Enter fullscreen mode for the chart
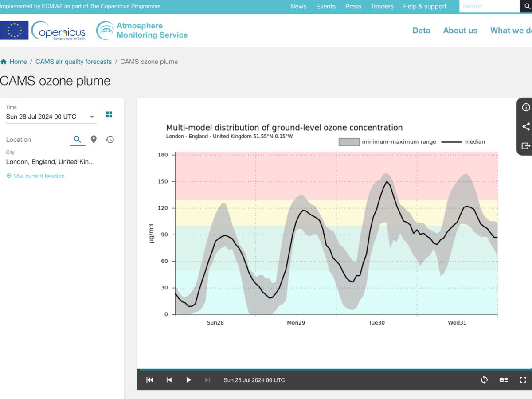The height and width of the screenshot is (399, 532). tap(523, 380)
